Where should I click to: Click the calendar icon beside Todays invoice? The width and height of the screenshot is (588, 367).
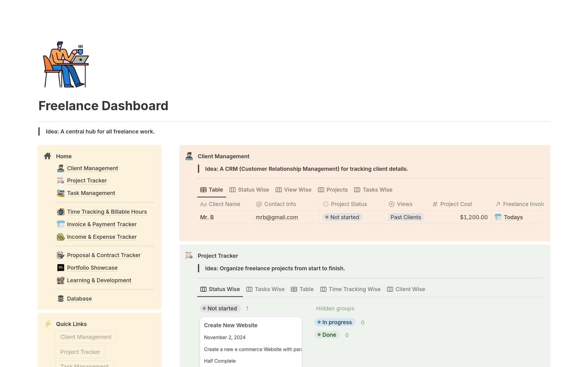tap(498, 217)
